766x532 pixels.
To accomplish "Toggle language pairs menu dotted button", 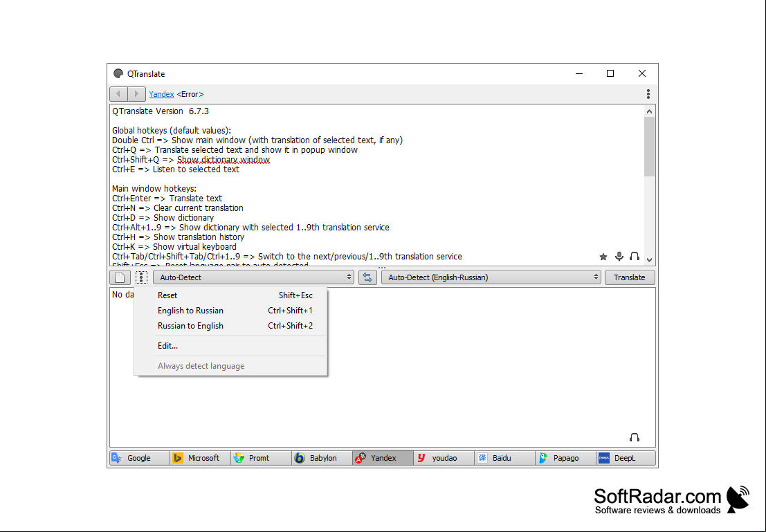I will (x=141, y=277).
